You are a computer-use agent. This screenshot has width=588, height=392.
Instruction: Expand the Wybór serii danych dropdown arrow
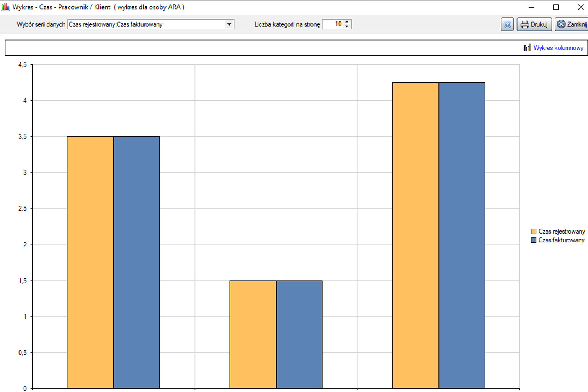point(229,24)
